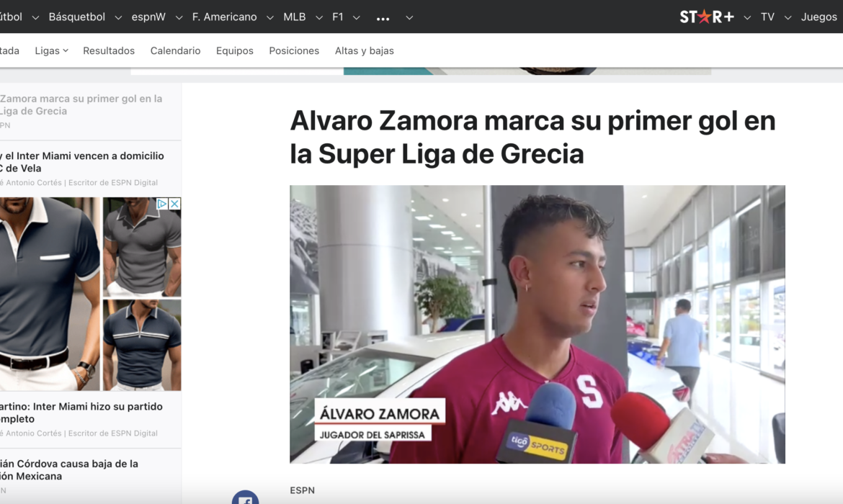Screen dimensions: 843x504
Task: Select Posiciones in the sub navigation
Action: pos(294,50)
